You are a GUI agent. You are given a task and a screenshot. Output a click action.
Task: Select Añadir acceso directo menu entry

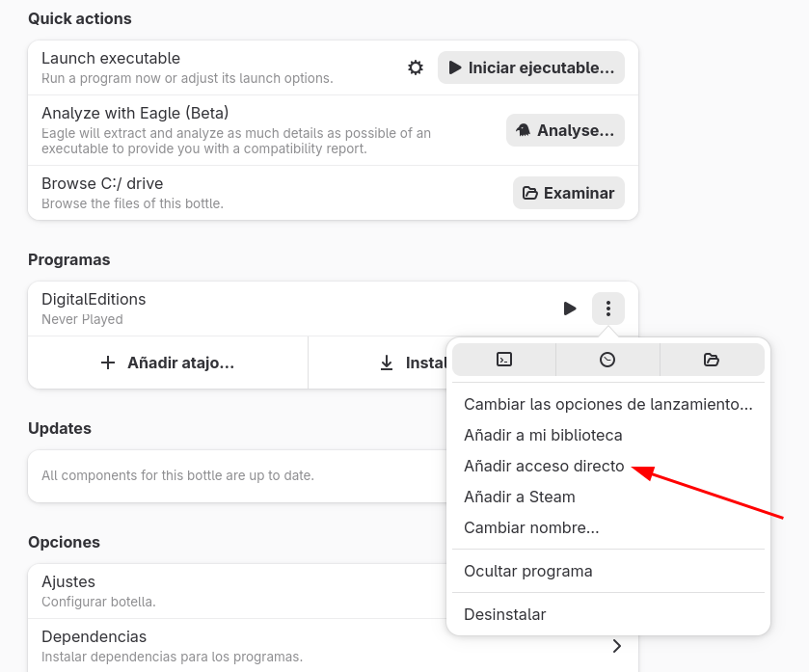pos(544,466)
